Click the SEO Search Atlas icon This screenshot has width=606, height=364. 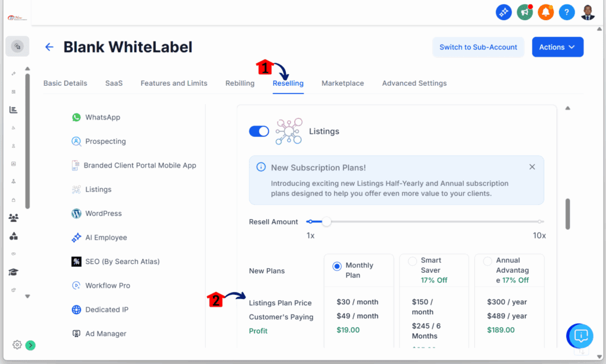click(76, 262)
